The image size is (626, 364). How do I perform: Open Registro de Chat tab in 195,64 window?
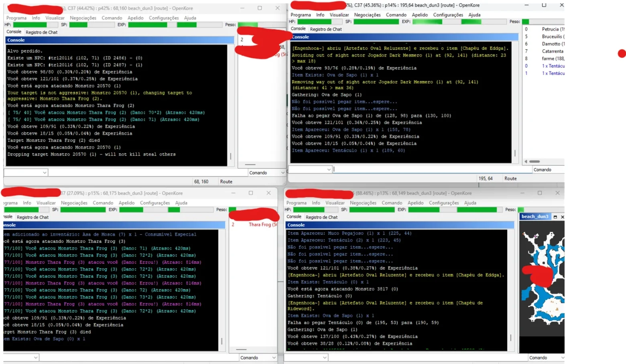(326, 29)
